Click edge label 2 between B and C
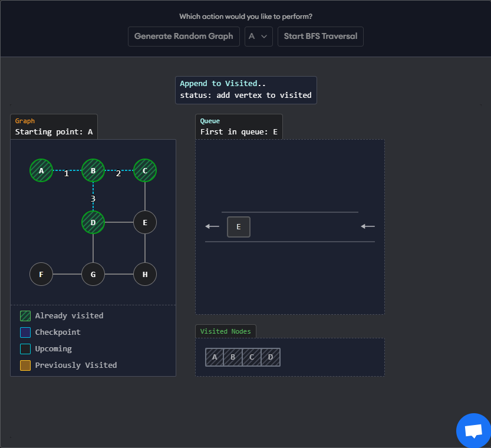This screenshot has width=491, height=448. click(x=118, y=173)
